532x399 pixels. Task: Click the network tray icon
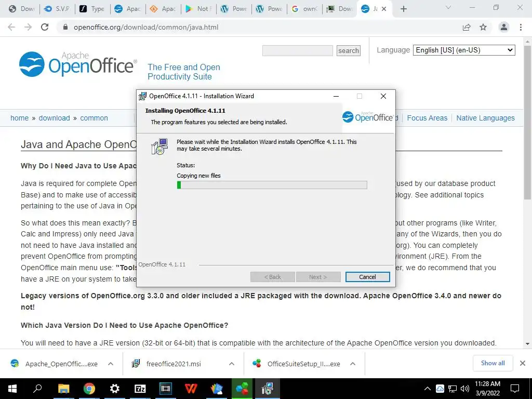[453, 389]
